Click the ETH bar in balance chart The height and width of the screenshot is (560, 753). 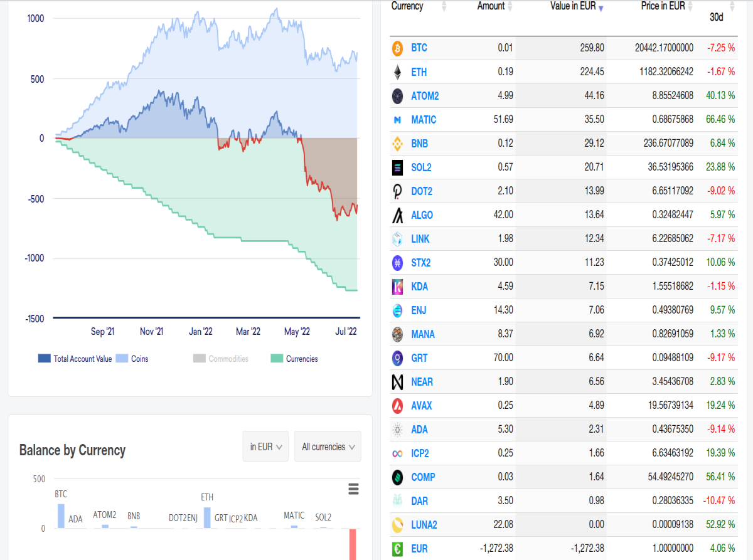tap(207, 517)
